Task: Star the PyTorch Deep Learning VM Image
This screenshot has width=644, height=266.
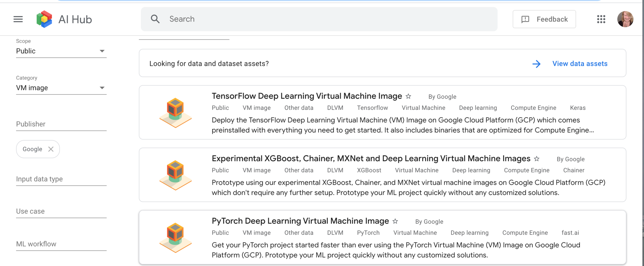Action: [x=395, y=221]
